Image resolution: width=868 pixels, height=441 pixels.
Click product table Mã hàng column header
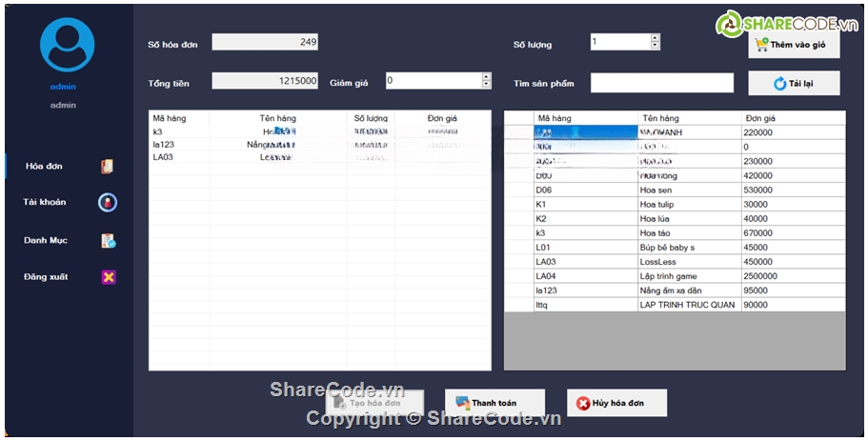(x=586, y=118)
